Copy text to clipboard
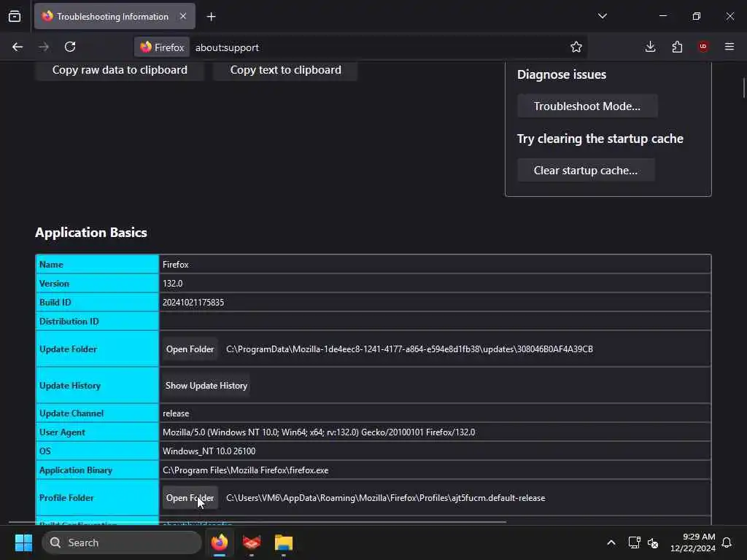The width and height of the screenshot is (747, 560). [x=285, y=70]
